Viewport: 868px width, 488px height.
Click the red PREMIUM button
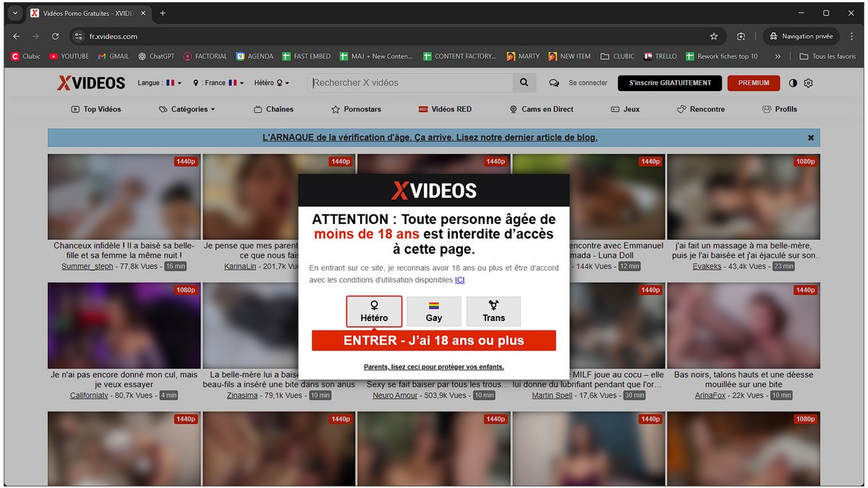click(754, 83)
